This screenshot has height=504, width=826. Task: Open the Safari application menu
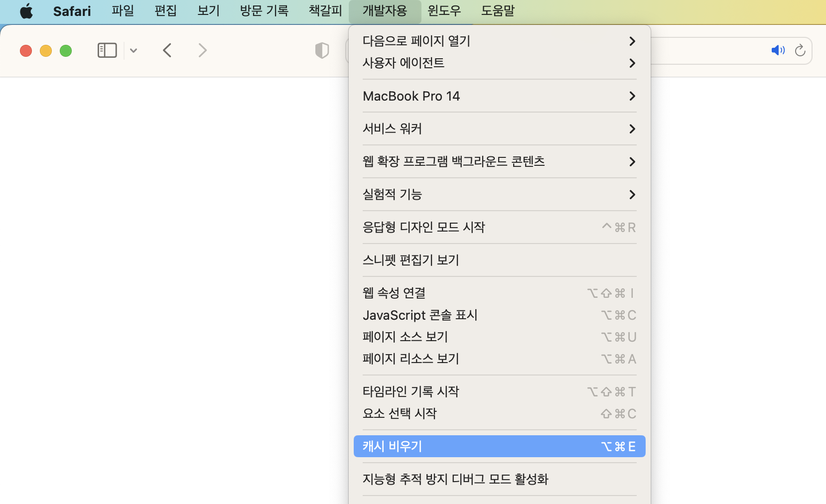(72, 11)
